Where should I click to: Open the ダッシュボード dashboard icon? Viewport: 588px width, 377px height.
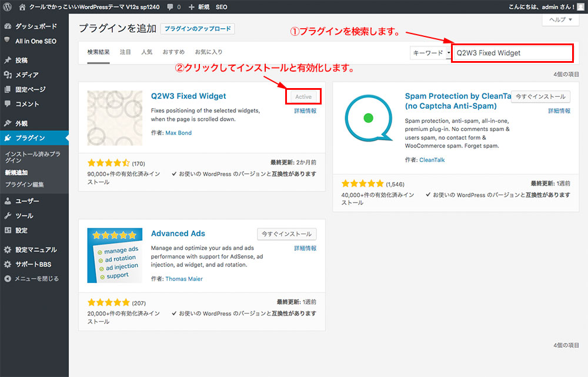pyautogui.click(x=8, y=26)
